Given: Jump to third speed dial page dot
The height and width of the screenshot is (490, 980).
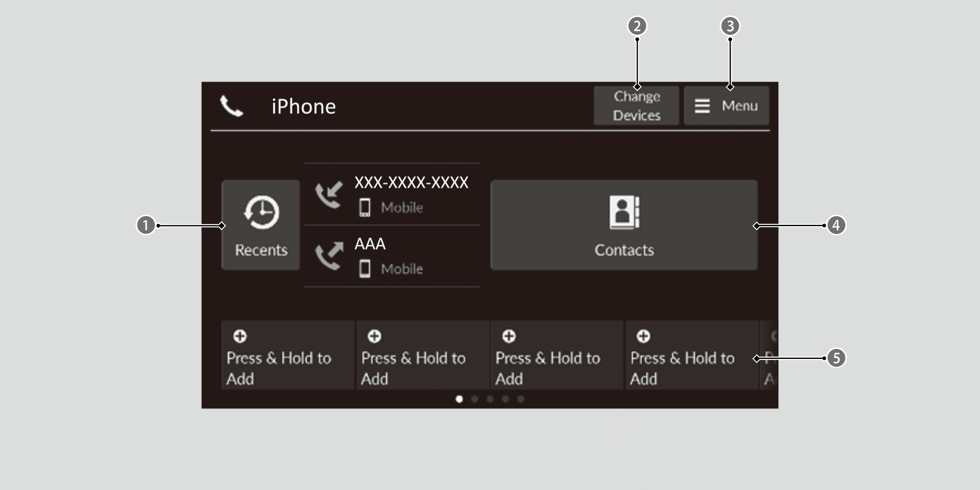Looking at the screenshot, I should pos(490,399).
